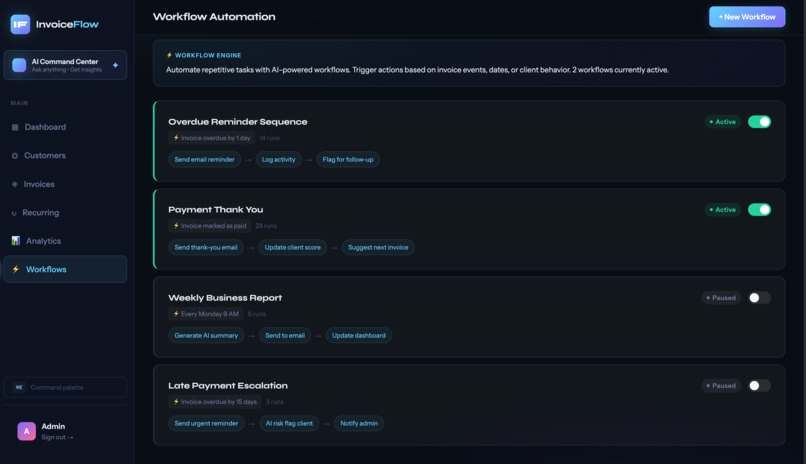Viewport: 806px width, 464px height.
Task: Click lightning icon of Every Monday 9 AM
Action: pos(176,313)
